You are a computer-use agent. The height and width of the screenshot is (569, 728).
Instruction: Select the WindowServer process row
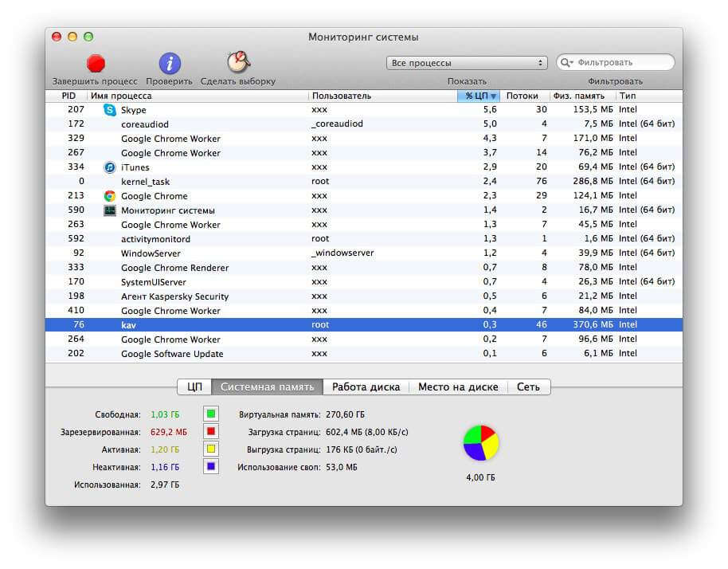pos(364,253)
